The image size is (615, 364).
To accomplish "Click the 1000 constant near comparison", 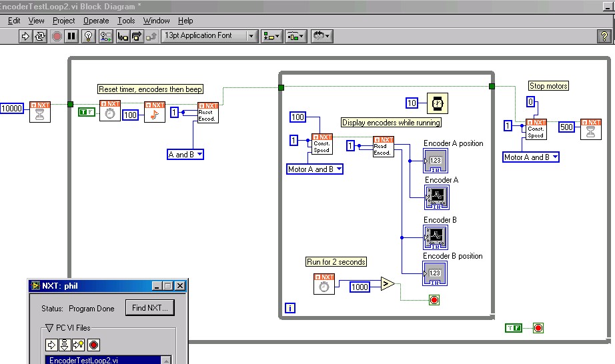I will [x=360, y=287].
